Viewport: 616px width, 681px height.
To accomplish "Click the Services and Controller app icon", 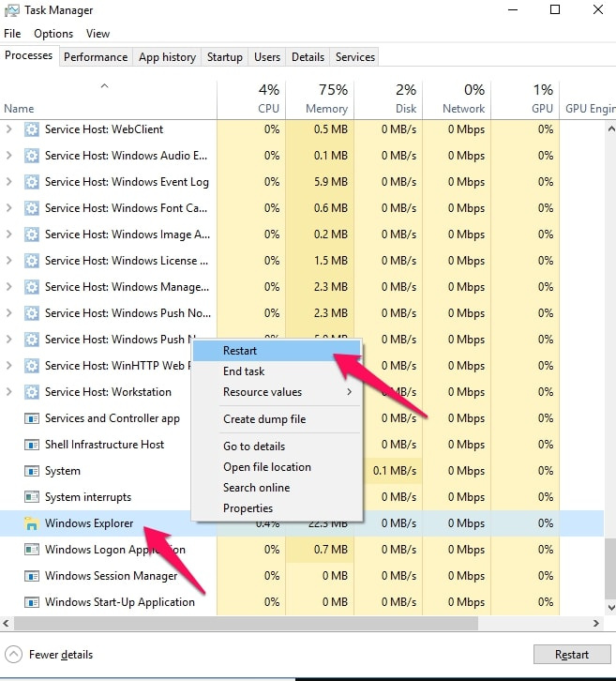I will (x=32, y=418).
